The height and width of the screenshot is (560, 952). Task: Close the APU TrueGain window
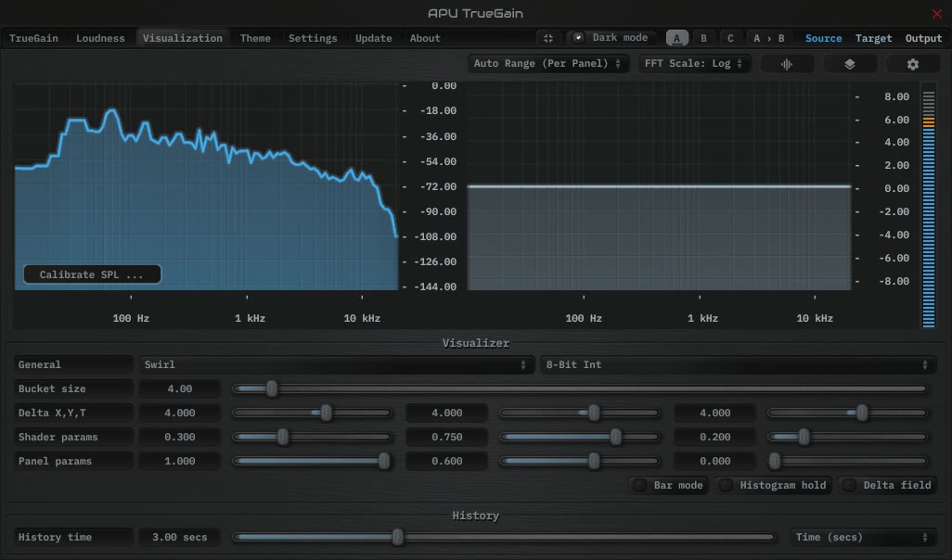[x=936, y=13]
